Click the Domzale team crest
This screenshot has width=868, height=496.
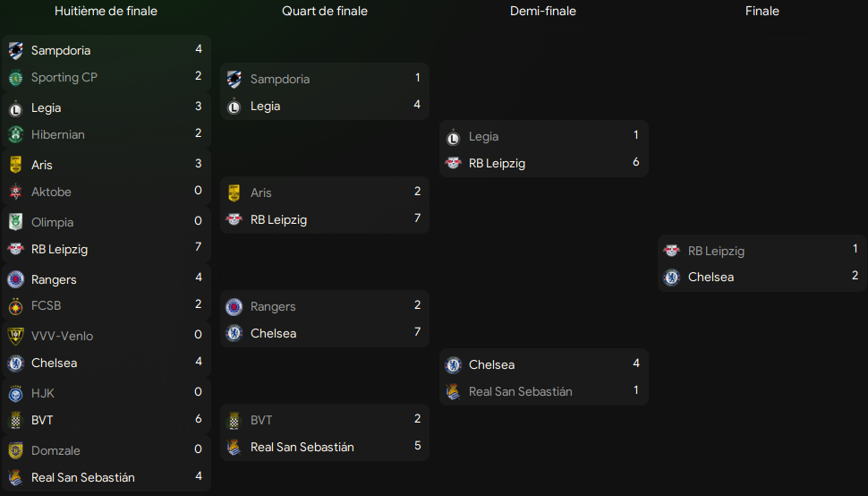[x=15, y=450]
